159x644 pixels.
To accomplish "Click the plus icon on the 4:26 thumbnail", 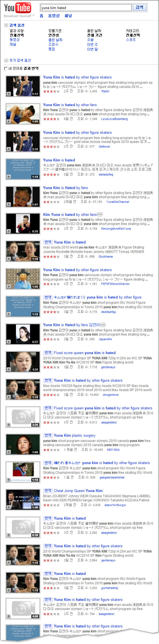I will point(9,370).
